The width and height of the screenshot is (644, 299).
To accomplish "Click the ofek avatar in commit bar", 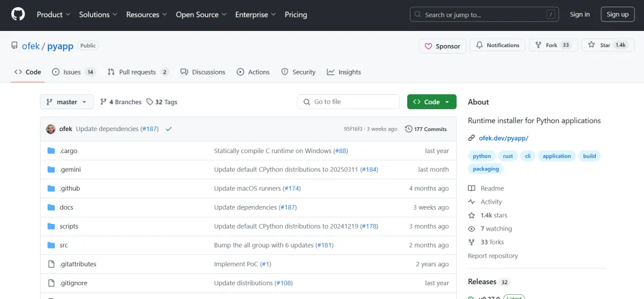I will (x=51, y=129).
